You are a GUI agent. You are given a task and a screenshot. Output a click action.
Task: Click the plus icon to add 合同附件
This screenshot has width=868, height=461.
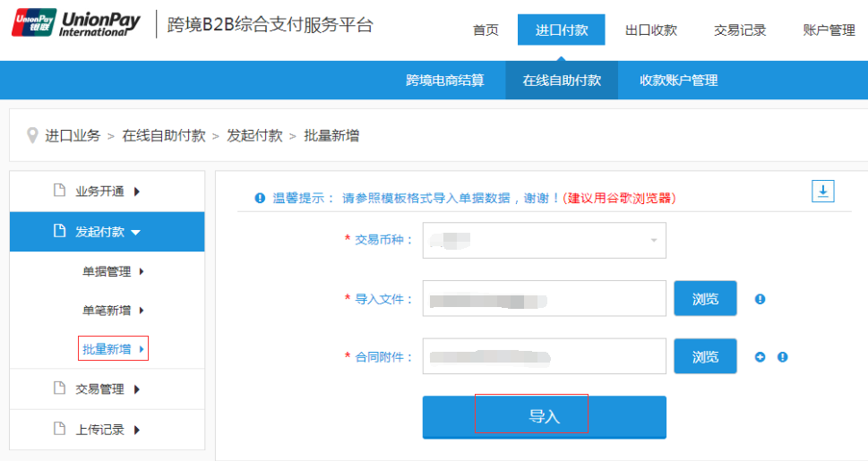tap(761, 356)
